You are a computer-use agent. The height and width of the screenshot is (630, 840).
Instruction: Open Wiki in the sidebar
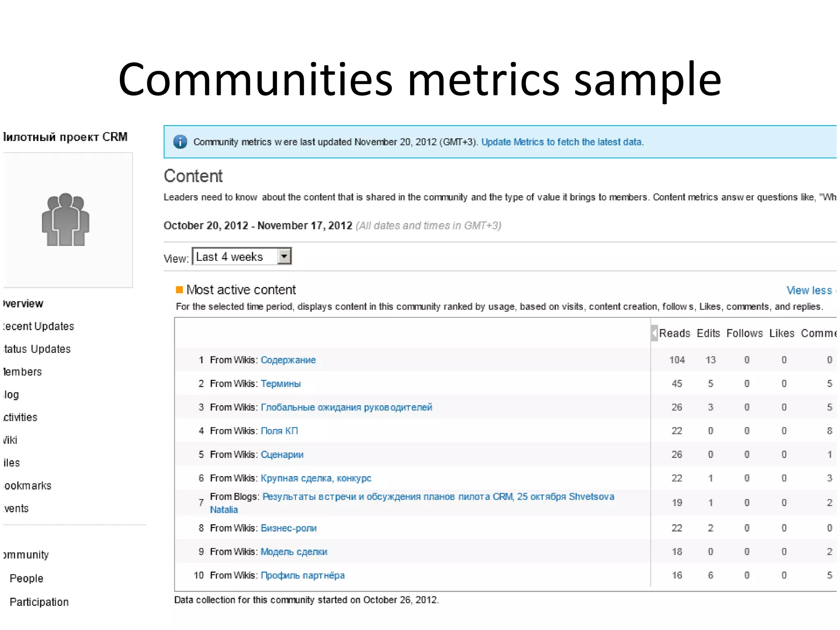point(10,440)
